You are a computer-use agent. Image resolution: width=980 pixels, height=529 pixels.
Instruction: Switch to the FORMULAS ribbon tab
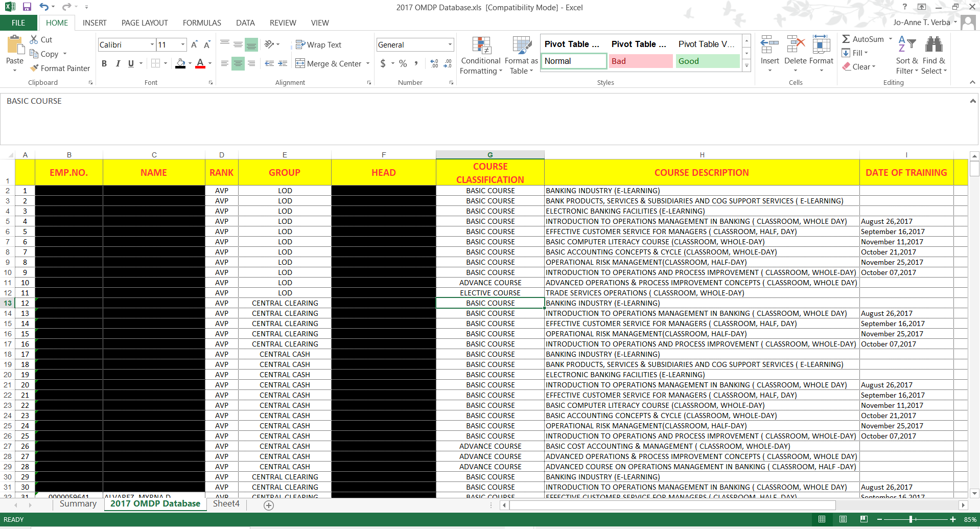pos(202,22)
